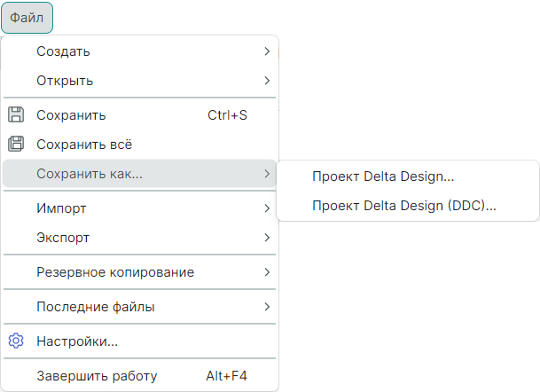This screenshot has height=392, width=540.
Task: Choose Сохранить всё from the menu
Action: (x=84, y=145)
